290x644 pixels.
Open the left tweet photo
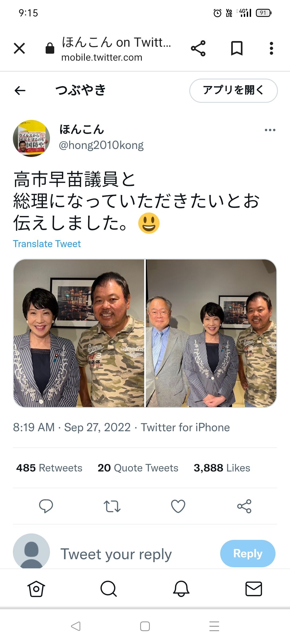point(79,333)
